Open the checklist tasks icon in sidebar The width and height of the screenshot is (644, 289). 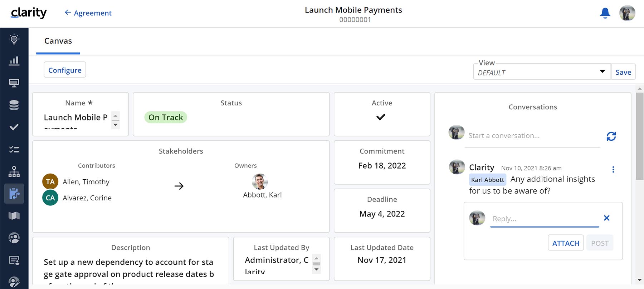pyautogui.click(x=14, y=149)
